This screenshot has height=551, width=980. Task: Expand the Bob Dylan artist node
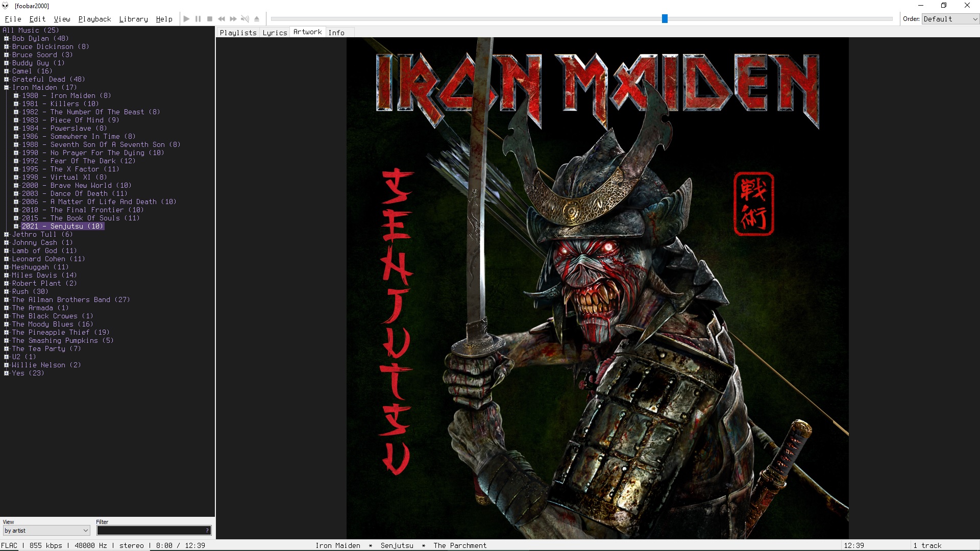pos(7,38)
